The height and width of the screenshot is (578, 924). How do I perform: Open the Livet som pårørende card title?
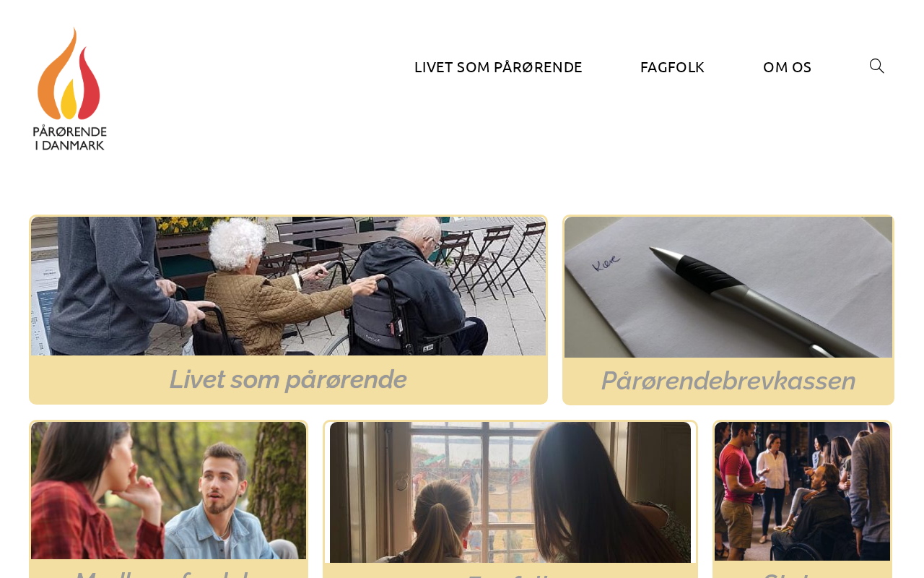point(288,379)
